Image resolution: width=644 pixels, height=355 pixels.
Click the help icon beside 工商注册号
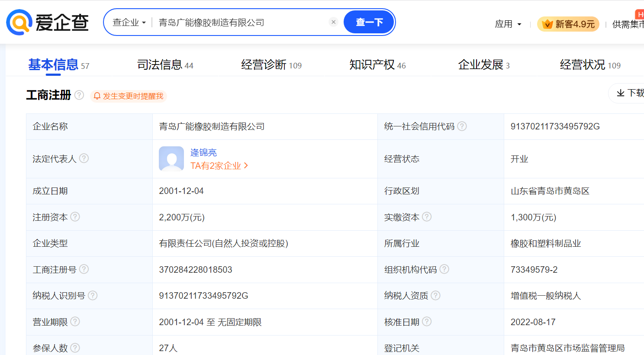(x=84, y=269)
